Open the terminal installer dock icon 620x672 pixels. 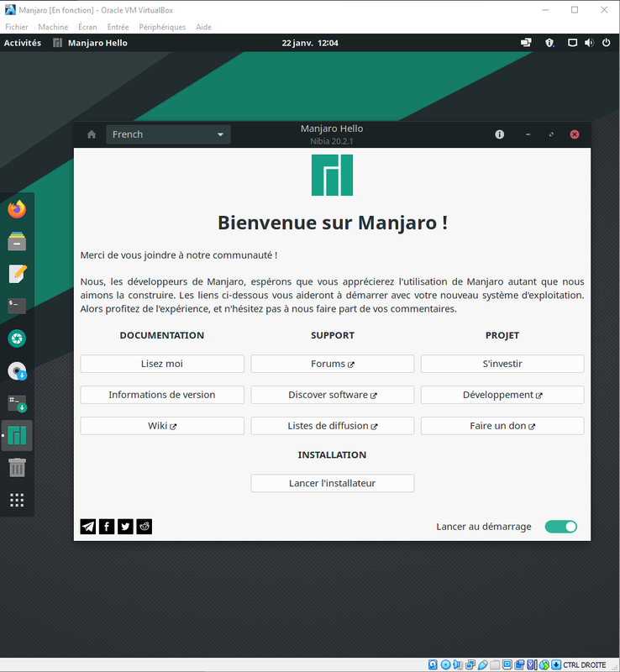click(x=17, y=403)
